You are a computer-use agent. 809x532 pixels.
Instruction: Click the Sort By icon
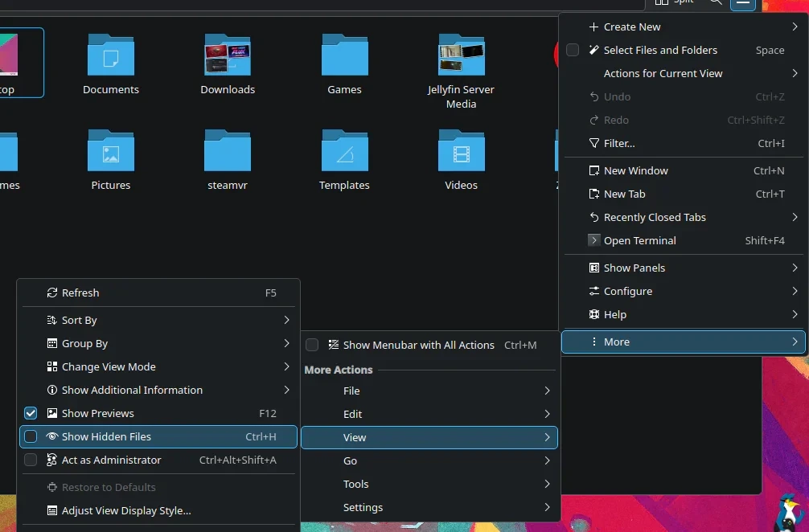pyautogui.click(x=52, y=320)
